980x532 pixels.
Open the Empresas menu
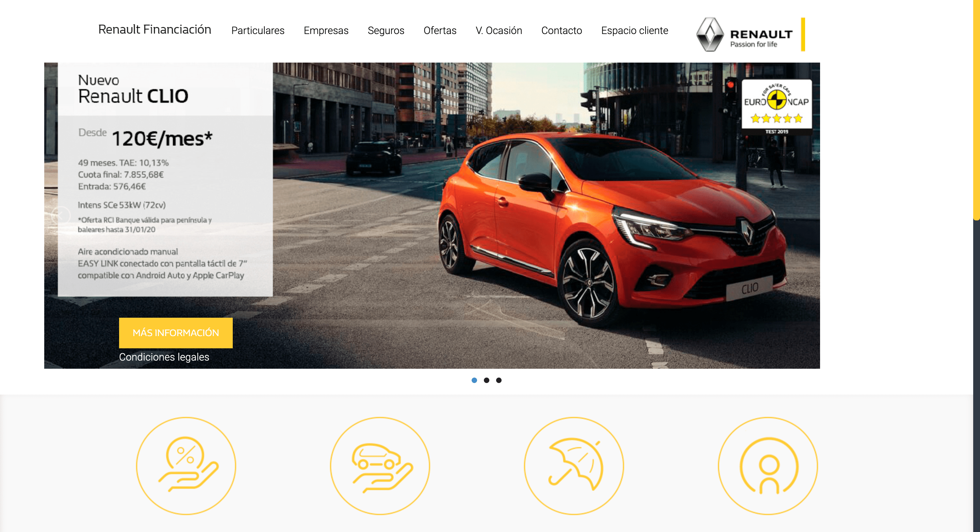point(326,30)
